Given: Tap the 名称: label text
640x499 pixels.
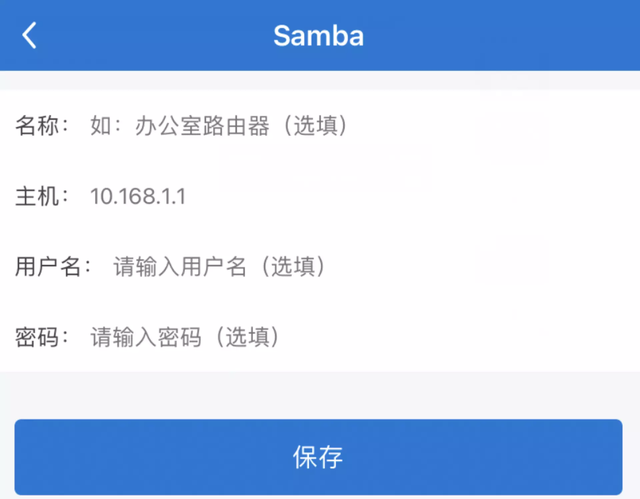Looking at the screenshot, I should [42, 125].
